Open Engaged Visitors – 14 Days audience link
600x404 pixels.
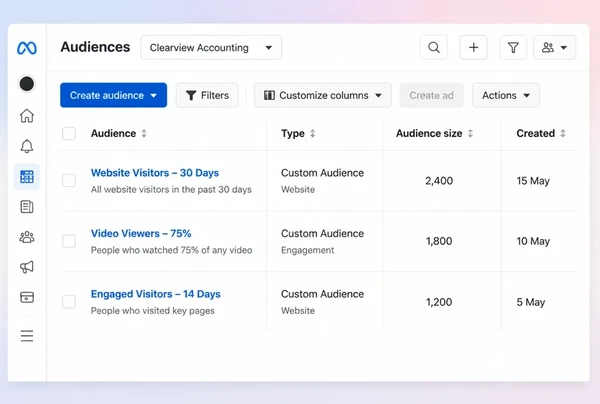pyautogui.click(x=155, y=294)
